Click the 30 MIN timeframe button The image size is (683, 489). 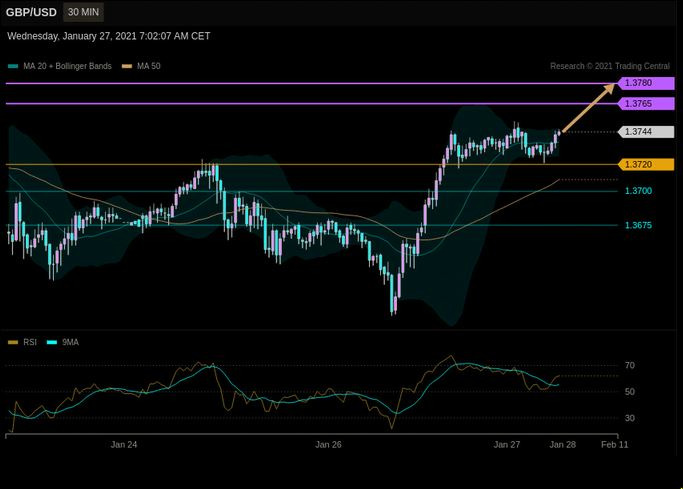[83, 12]
